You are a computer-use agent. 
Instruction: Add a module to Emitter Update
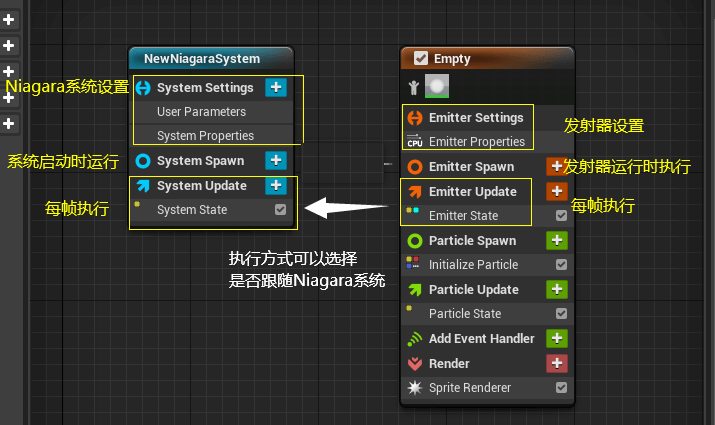coord(557,191)
